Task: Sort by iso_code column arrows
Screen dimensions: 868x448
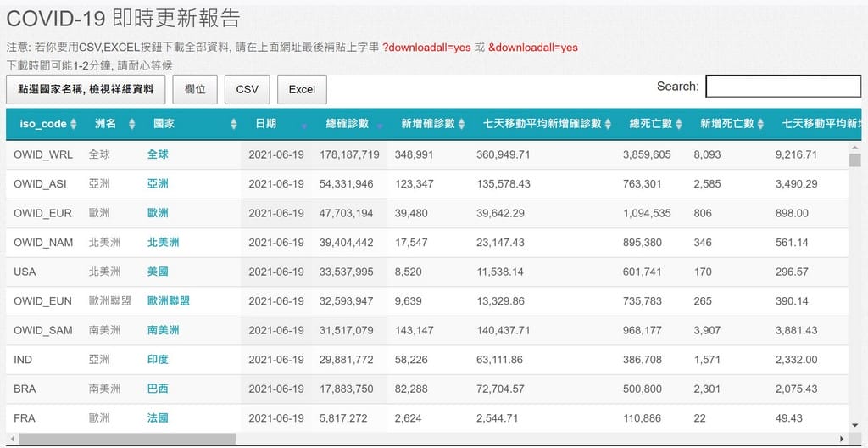Action: 74,124
